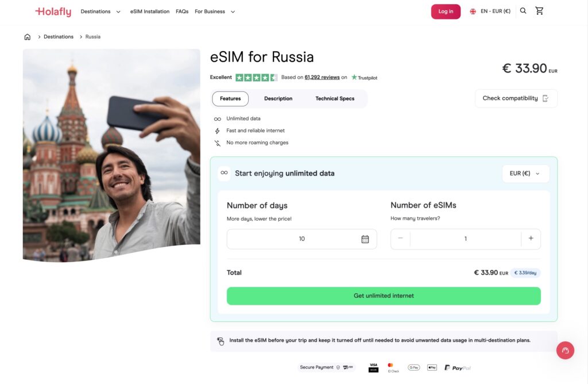Select the Technical Specs tab
Image resolution: width=588 pixels, height=384 pixels.
(x=335, y=98)
